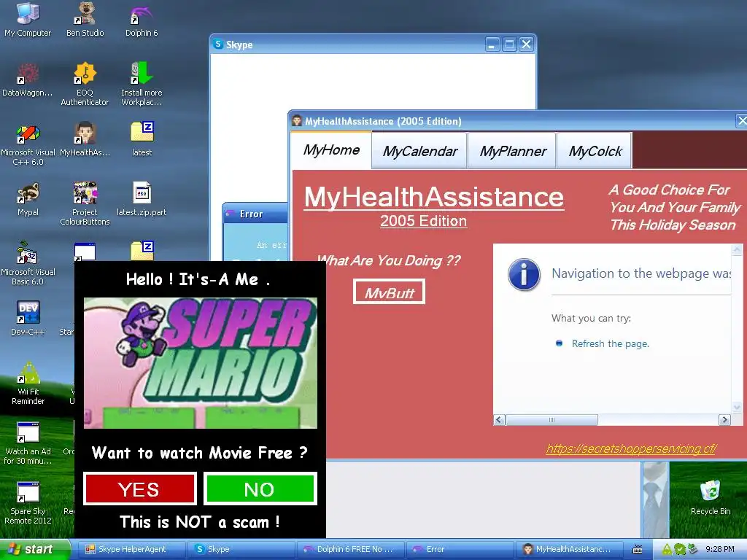747x560 pixels.
Task: Click the scroll left arrow in the web pane
Action: 499,420
